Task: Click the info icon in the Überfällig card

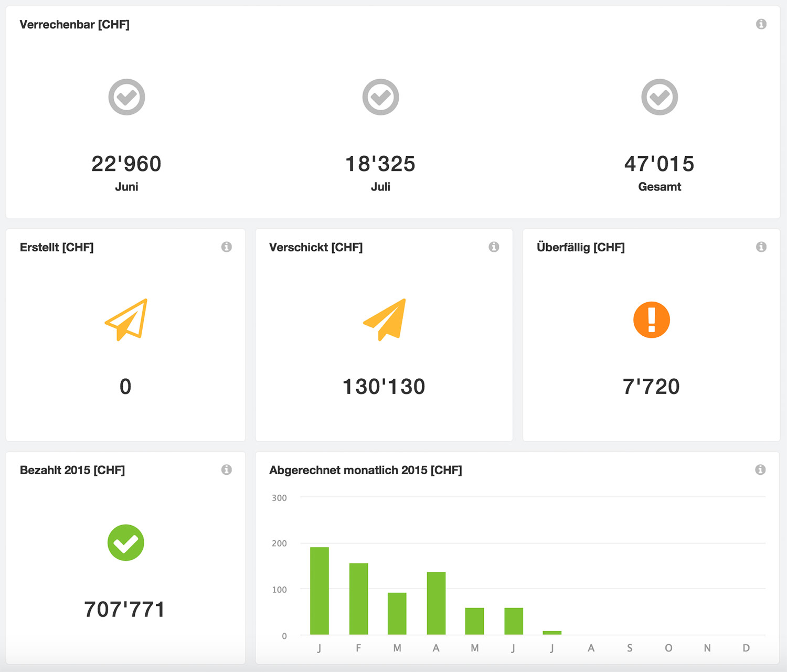Action: (x=761, y=247)
